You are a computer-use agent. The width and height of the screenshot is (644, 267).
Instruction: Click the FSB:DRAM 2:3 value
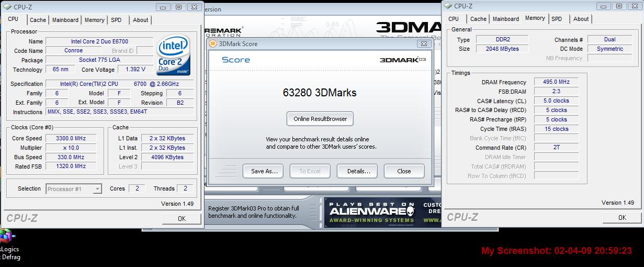click(557, 91)
